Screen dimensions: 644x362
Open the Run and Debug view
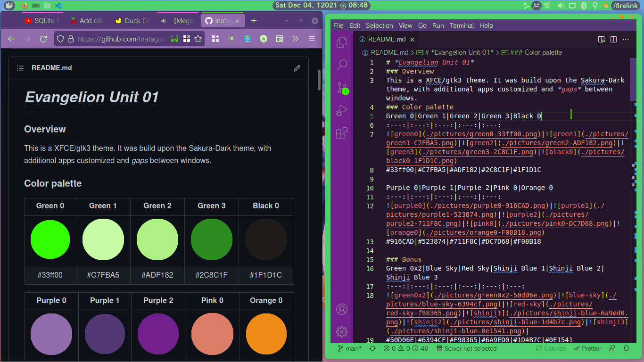point(342,110)
